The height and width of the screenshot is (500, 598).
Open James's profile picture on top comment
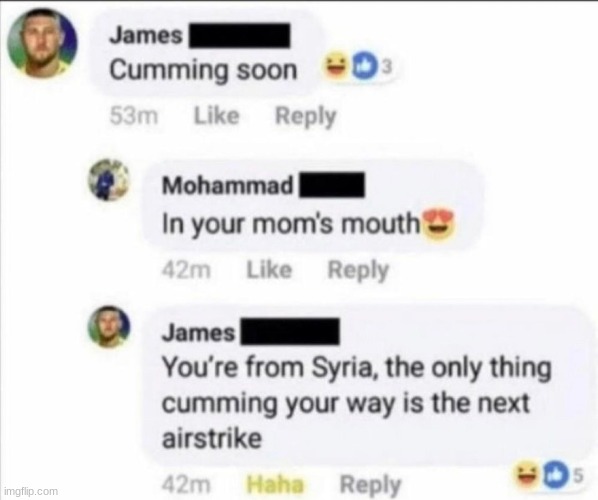(x=42, y=43)
